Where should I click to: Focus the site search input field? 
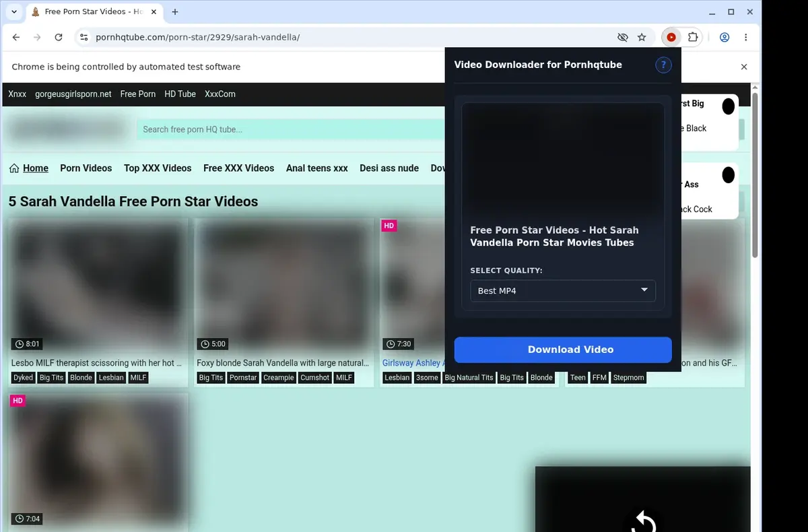pos(290,129)
